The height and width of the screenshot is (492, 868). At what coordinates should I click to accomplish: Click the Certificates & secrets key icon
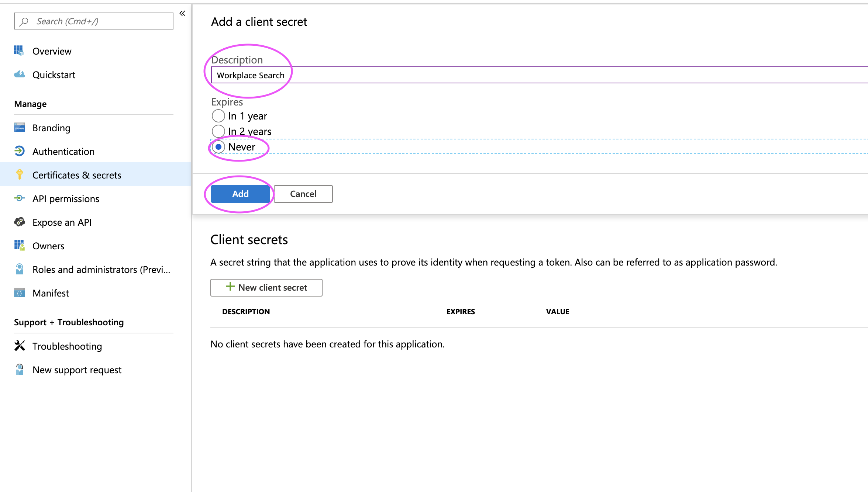tap(19, 174)
